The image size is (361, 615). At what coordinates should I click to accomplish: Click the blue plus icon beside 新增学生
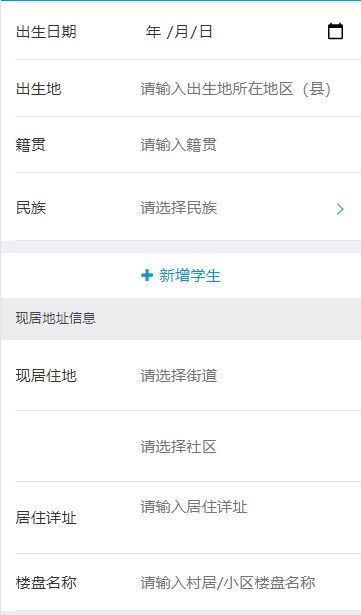[147, 276]
